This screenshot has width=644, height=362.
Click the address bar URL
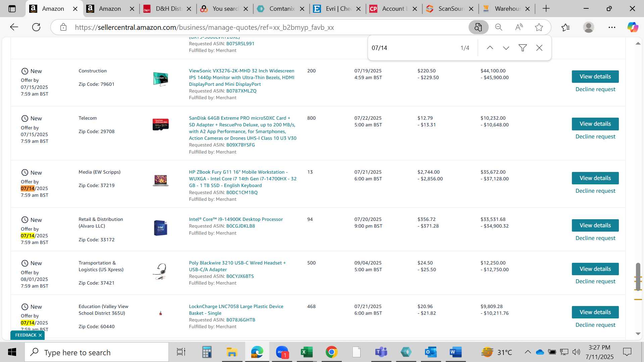click(204, 27)
